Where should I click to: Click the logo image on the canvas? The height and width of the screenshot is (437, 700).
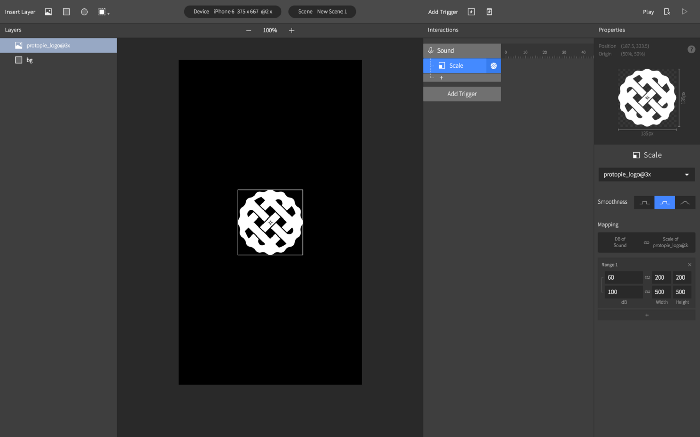tap(270, 222)
